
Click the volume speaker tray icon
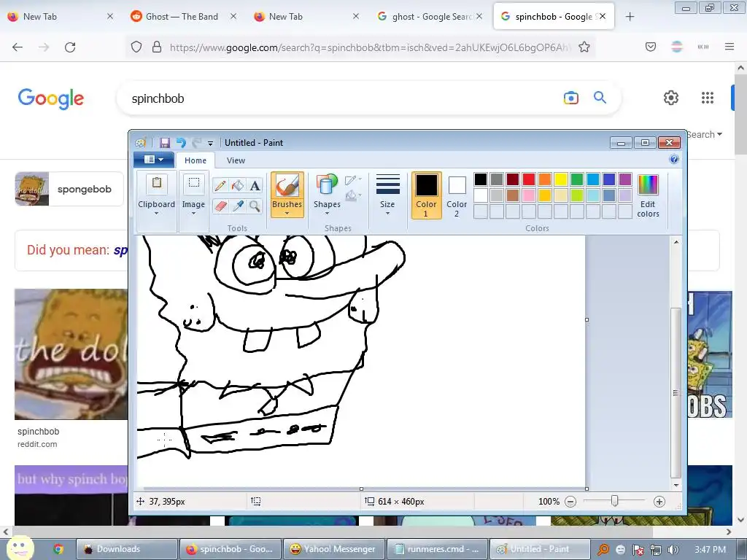pyautogui.click(x=673, y=550)
